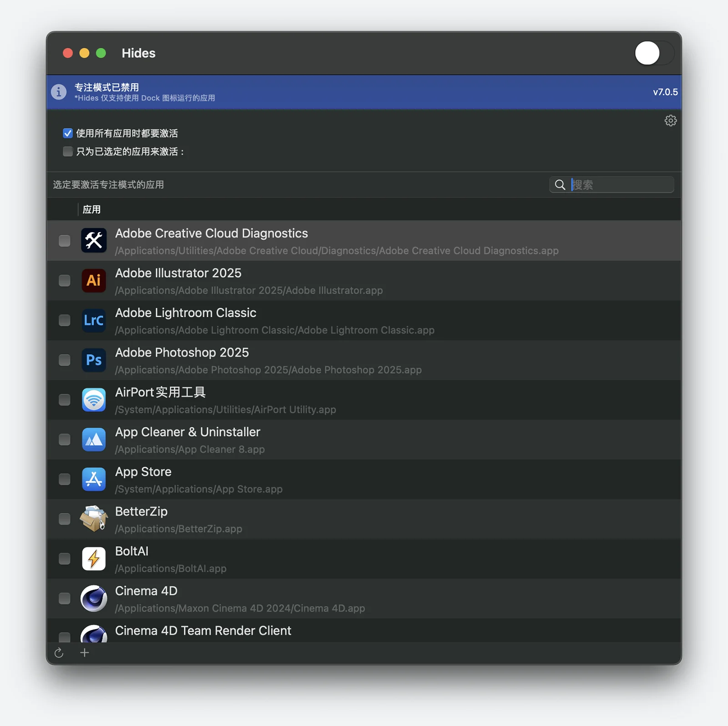Click the BetterZip box icon

click(x=94, y=519)
